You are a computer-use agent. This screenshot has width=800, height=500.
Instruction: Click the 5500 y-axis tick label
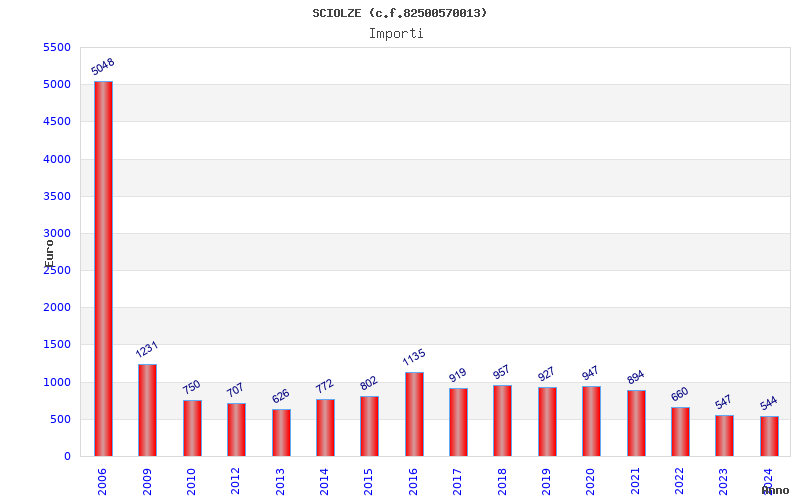[x=57, y=47]
